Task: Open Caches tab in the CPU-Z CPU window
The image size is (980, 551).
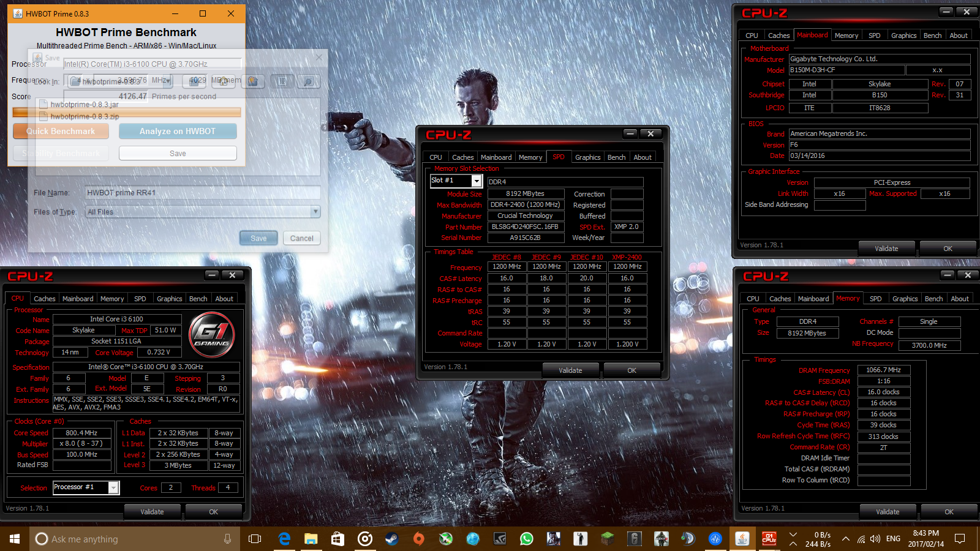Action: pos(44,299)
